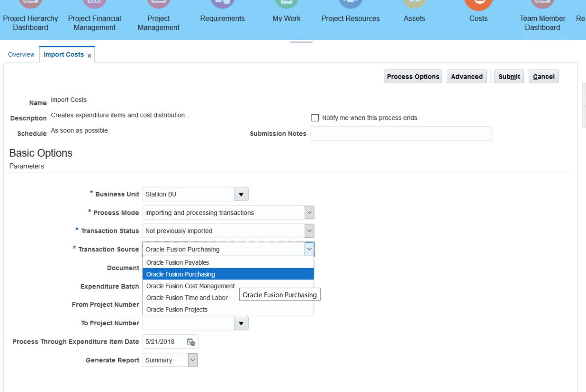586x392 pixels.
Task: Click the Transaction Source text field
Action: (x=223, y=249)
